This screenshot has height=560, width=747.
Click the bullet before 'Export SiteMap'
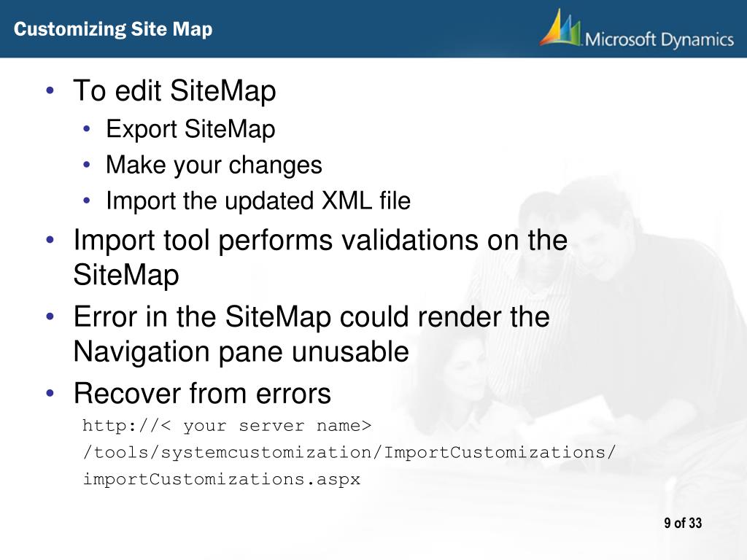[x=86, y=128]
